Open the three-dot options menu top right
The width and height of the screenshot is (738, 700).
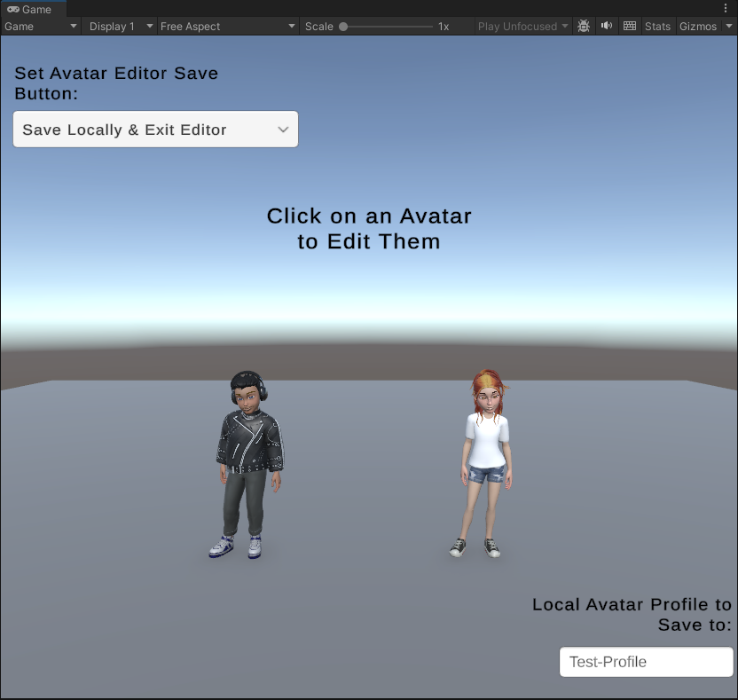click(x=726, y=7)
